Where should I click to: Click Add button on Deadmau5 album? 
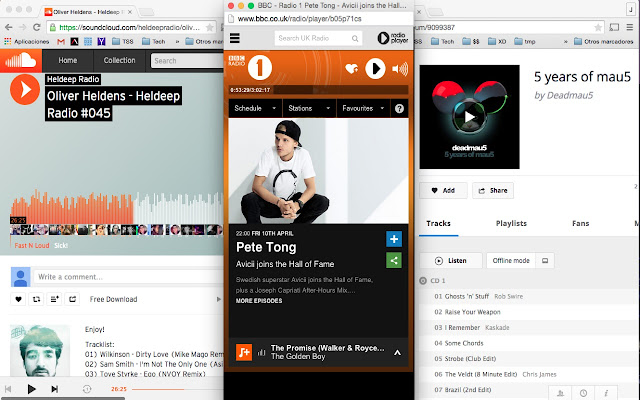point(443,191)
